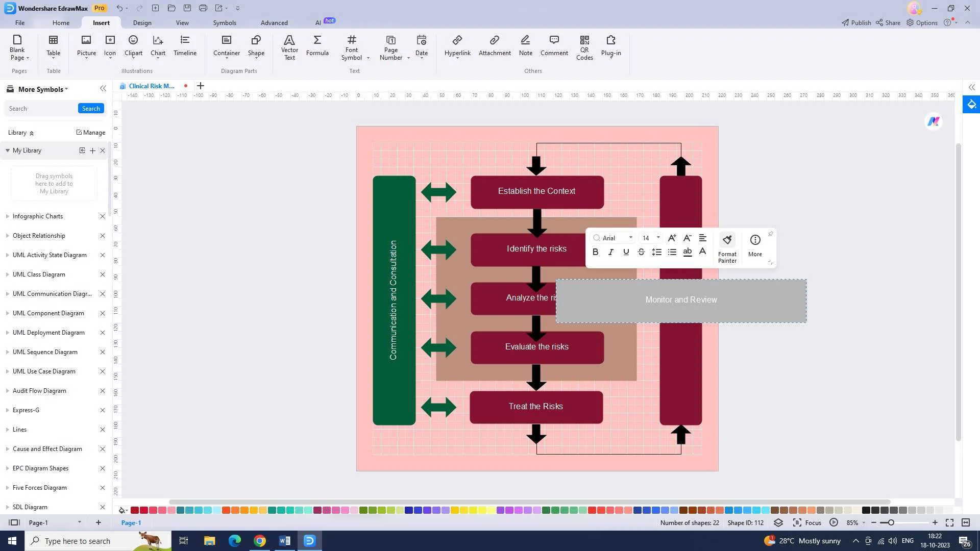Switch to the Design ribbon tab
Image resolution: width=980 pixels, height=551 pixels.
pos(142,22)
